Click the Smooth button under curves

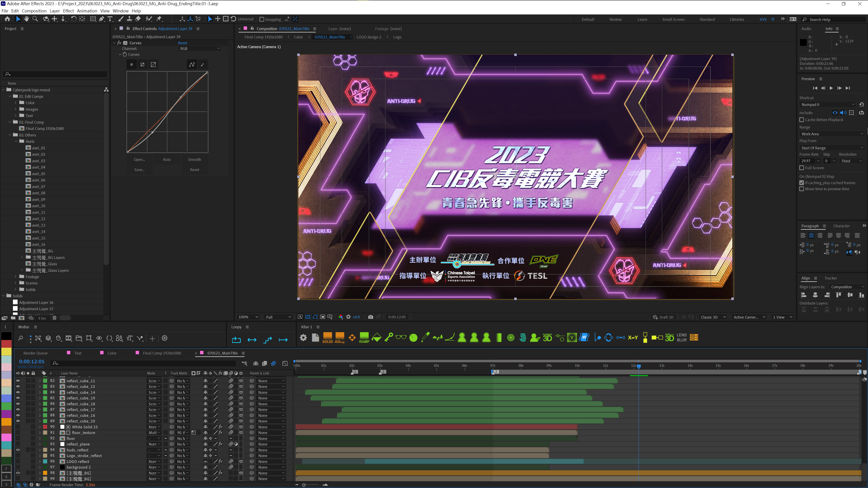tap(194, 160)
